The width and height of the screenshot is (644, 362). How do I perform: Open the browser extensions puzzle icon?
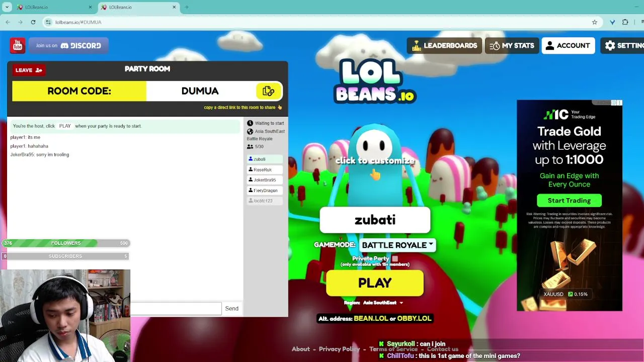click(x=625, y=22)
